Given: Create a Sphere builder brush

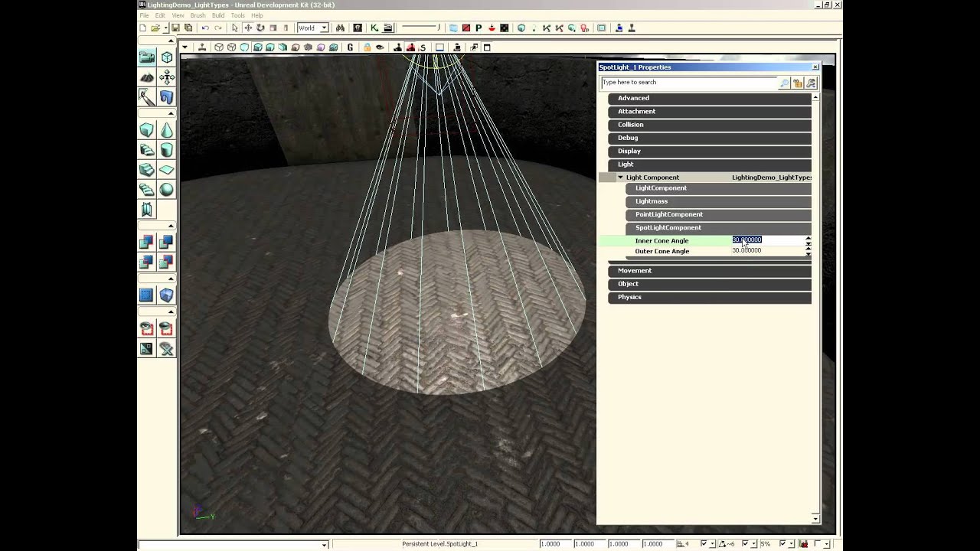Looking at the screenshot, I should (166, 190).
